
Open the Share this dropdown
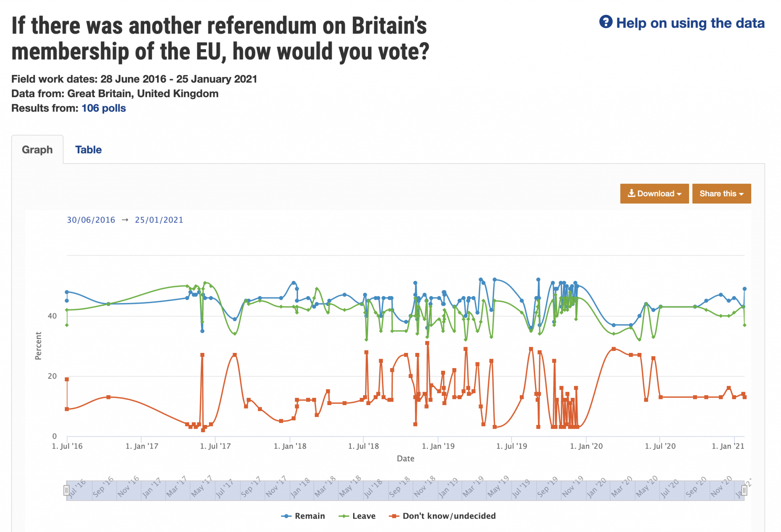[x=722, y=194]
